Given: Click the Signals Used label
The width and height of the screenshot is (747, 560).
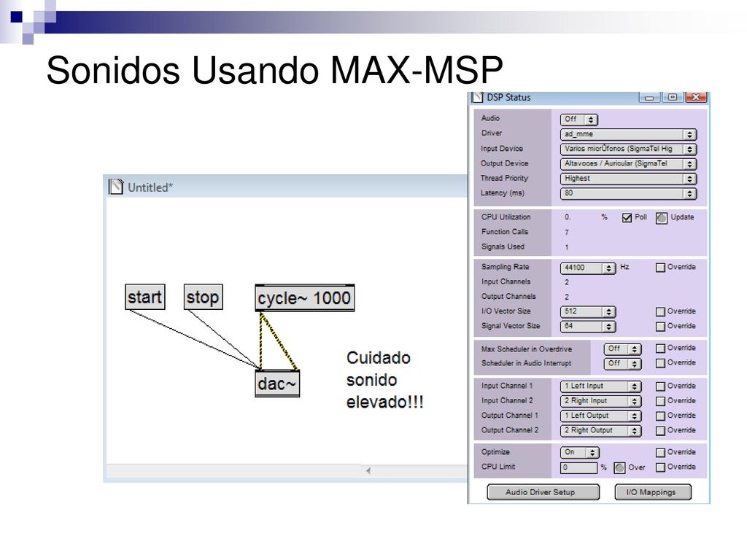Looking at the screenshot, I should pyautogui.click(x=503, y=246).
